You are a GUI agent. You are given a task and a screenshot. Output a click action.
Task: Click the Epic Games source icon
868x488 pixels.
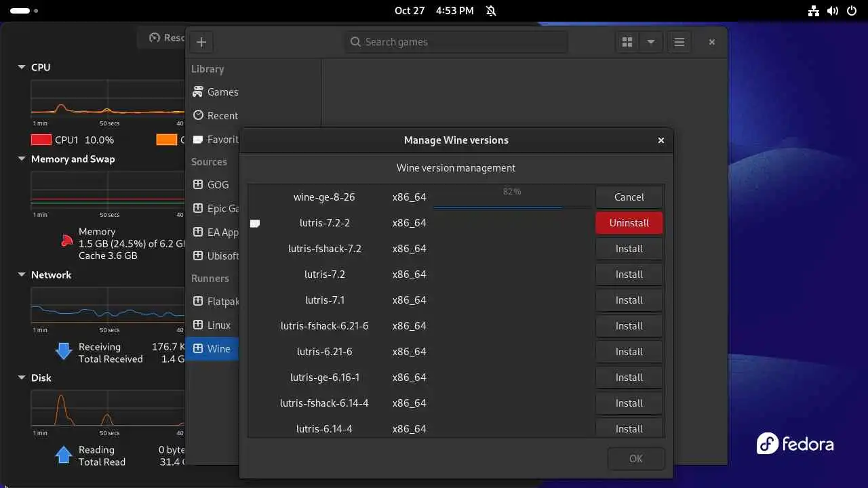pos(198,208)
